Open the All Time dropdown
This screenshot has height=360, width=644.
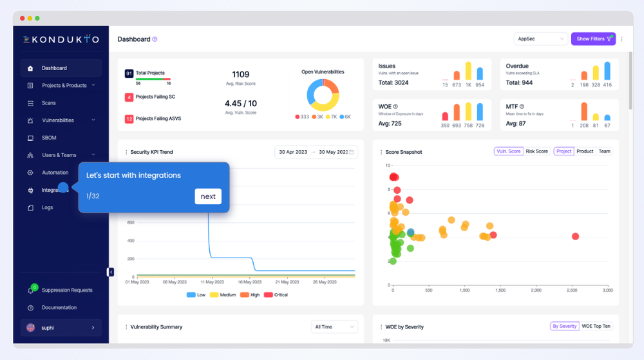point(334,327)
